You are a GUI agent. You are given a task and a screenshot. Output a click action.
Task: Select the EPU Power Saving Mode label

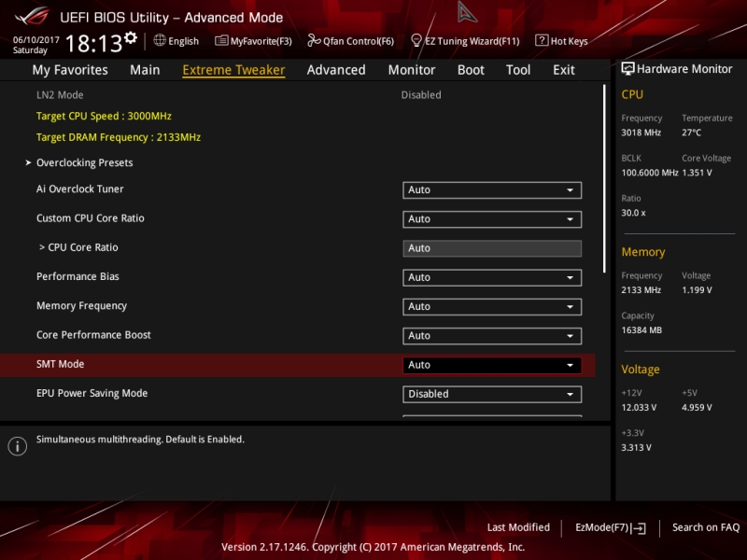[92, 393]
